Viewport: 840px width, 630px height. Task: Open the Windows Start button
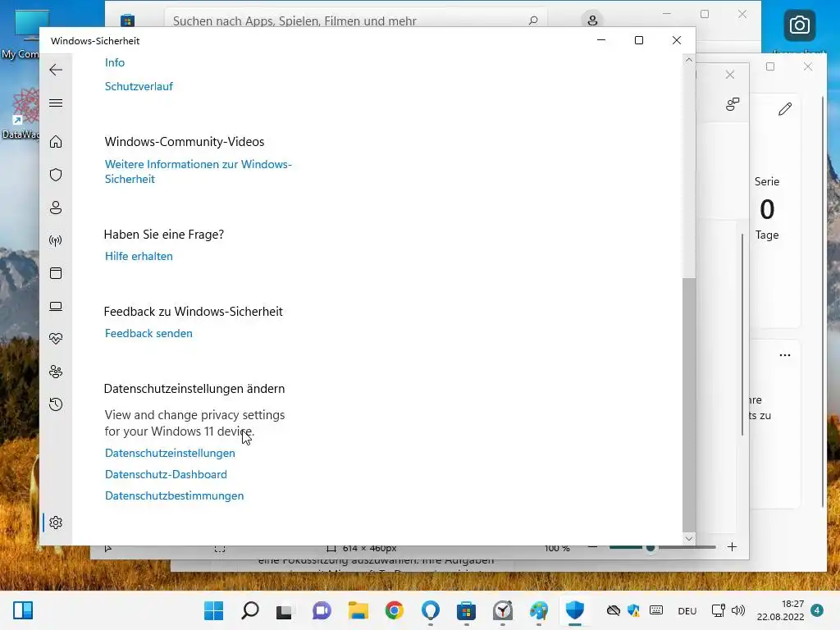click(x=214, y=610)
